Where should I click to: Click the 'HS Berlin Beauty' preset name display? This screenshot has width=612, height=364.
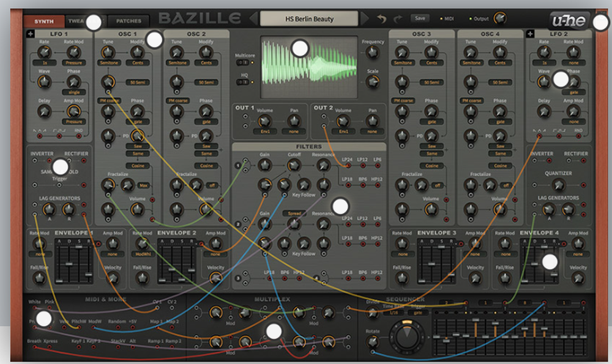tap(309, 19)
